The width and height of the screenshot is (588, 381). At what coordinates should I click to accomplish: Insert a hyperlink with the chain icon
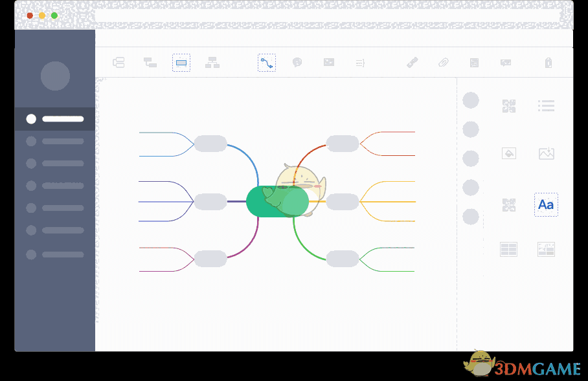[x=413, y=62]
